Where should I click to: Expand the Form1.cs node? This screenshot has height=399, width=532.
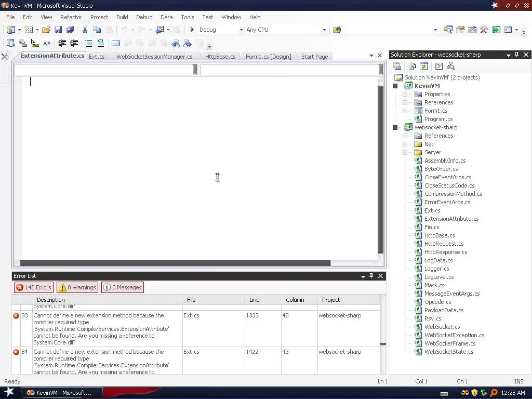coord(405,111)
